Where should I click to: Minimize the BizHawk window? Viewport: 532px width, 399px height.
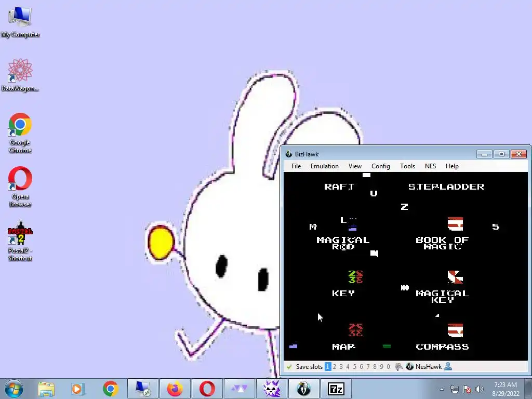[x=484, y=154]
